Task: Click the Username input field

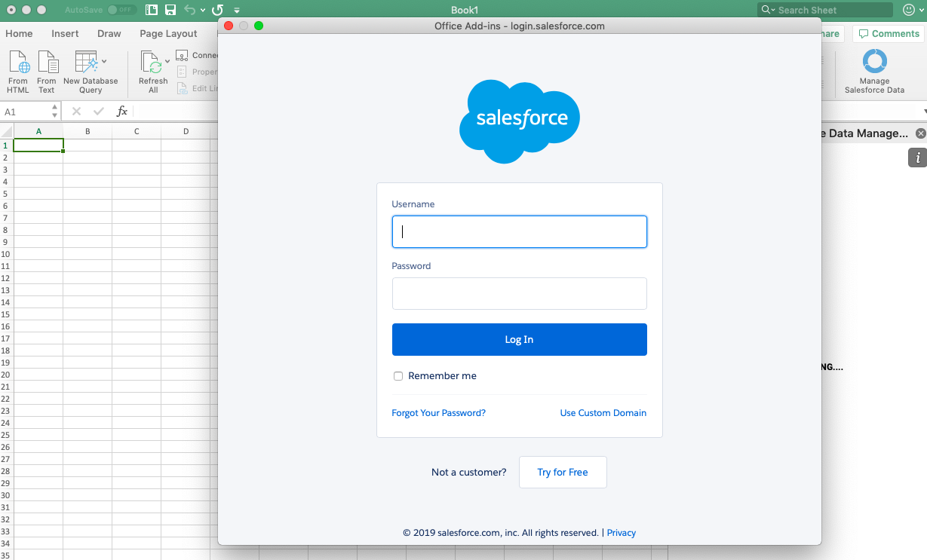Action: click(x=519, y=232)
